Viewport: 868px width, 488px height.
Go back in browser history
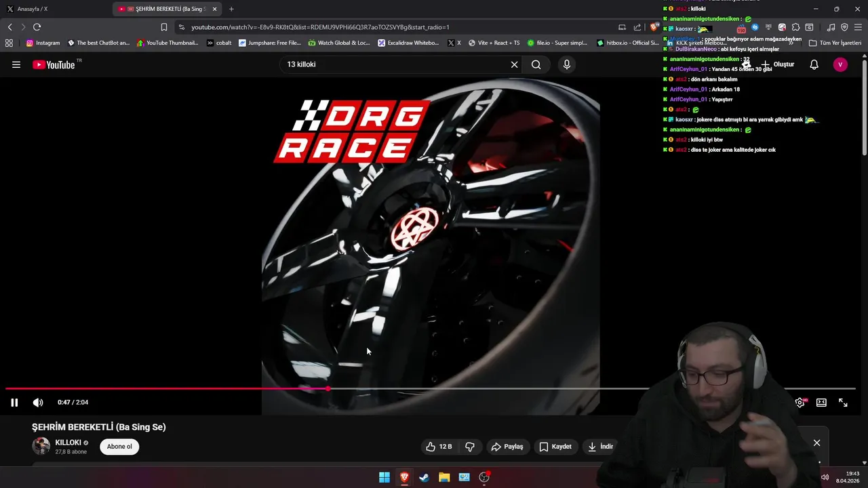(9, 27)
